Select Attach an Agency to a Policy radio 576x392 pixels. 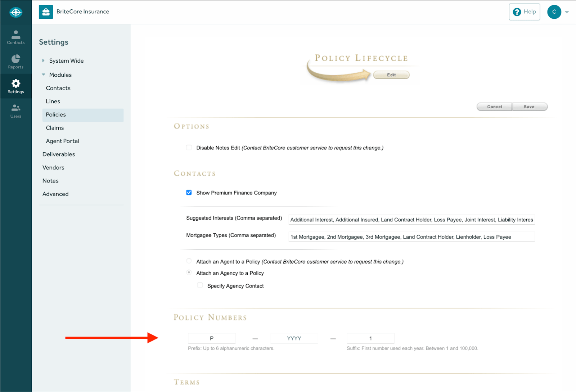click(x=189, y=272)
